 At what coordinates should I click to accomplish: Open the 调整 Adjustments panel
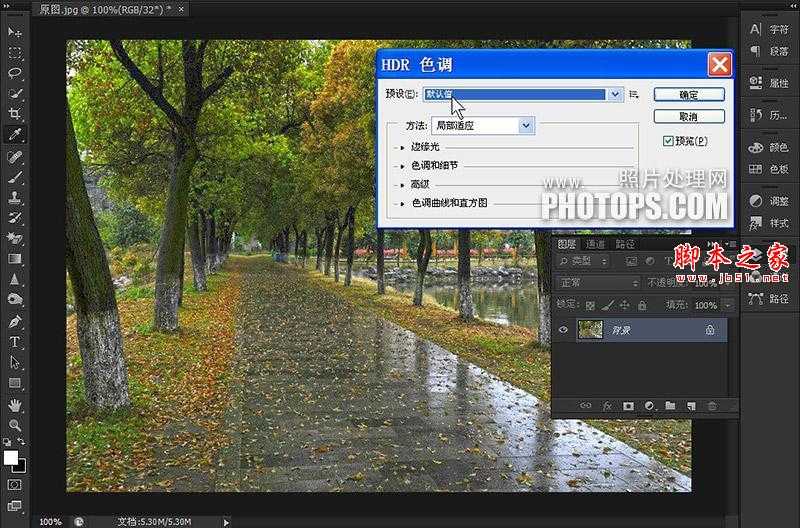(x=770, y=201)
